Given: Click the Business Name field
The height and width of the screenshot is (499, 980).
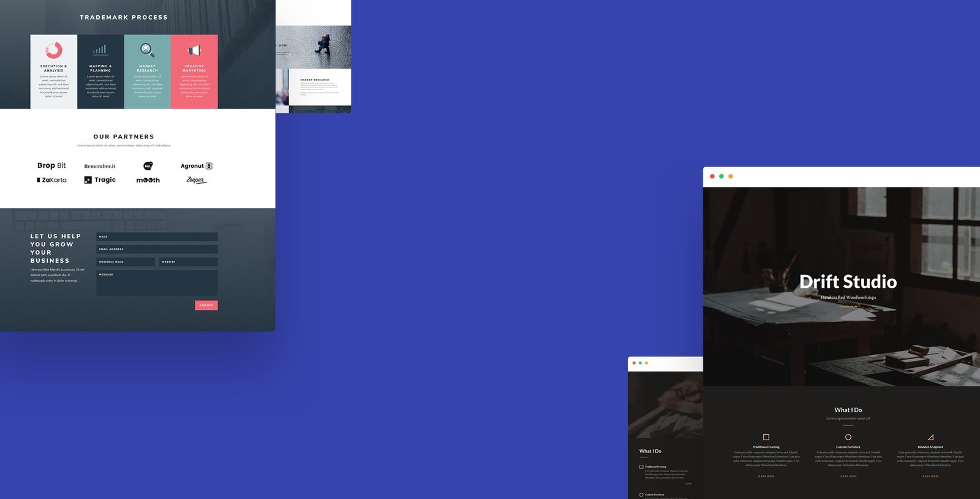Looking at the screenshot, I should pos(126,262).
